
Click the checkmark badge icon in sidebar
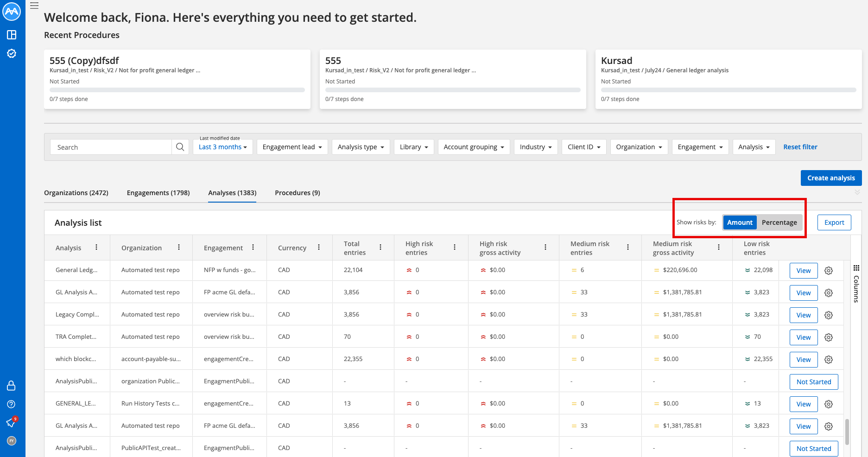(12, 53)
